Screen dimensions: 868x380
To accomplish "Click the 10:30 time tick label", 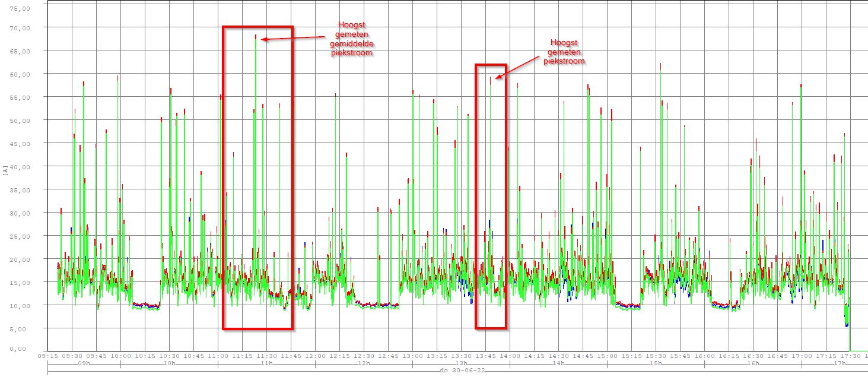I will click(169, 356).
